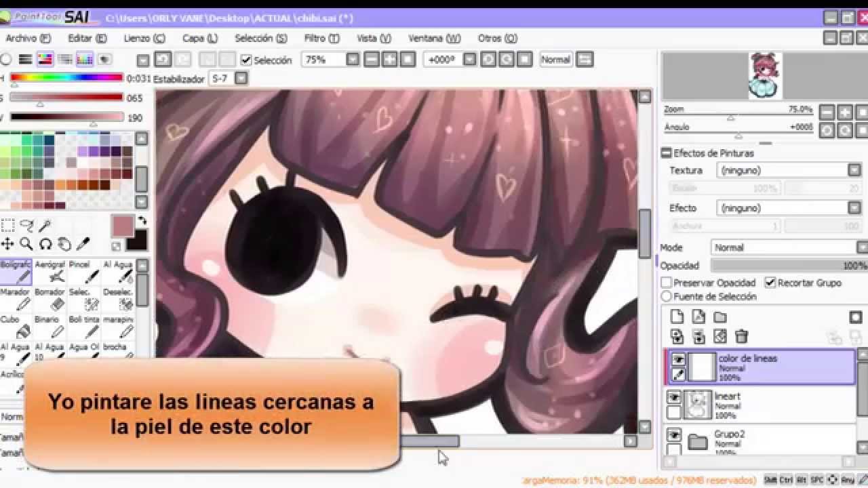
Task: Hide the Grupo2 folder layer
Action: (673, 434)
